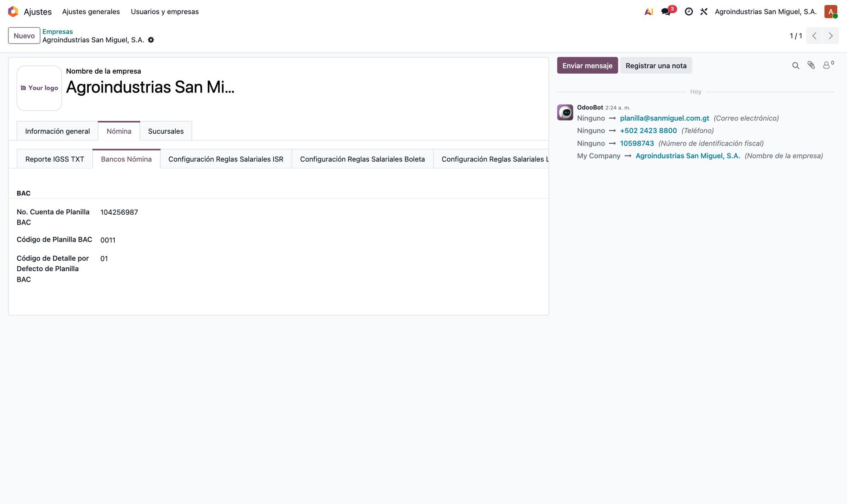Show followers list icon

[x=828, y=65]
